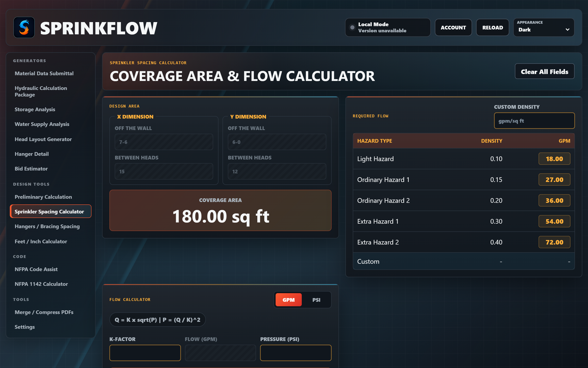Image resolution: width=588 pixels, height=368 pixels.
Task: Click the Extra Hazard 1 row label
Action: tap(378, 221)
